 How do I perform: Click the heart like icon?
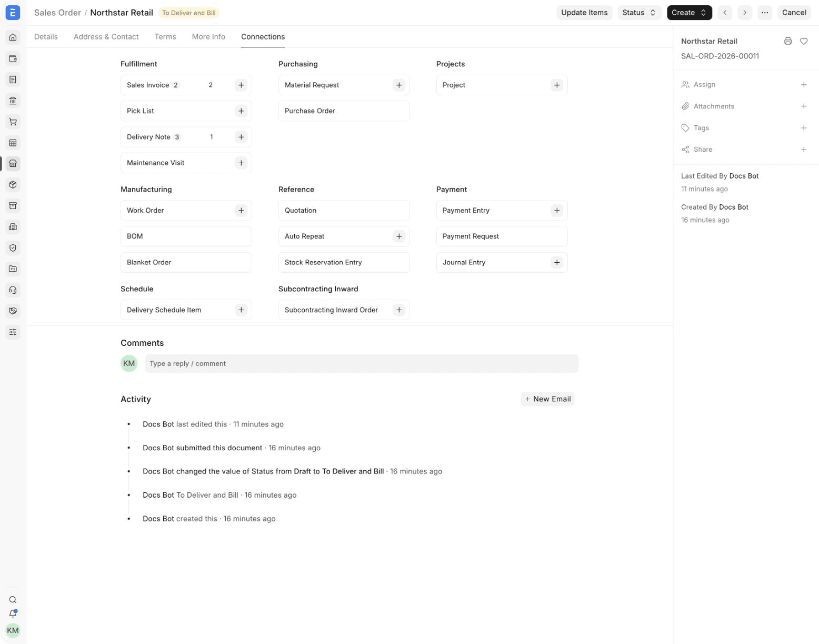[x=804, y=41]
